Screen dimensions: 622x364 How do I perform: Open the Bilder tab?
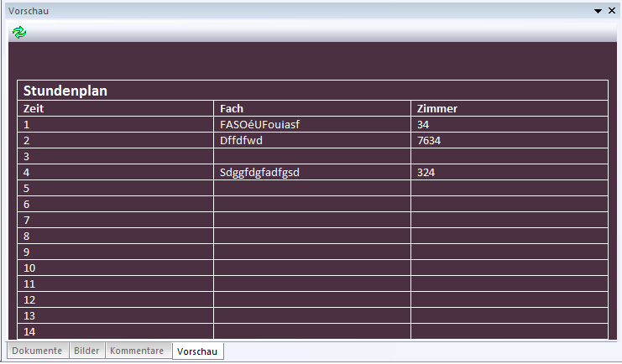pos(86,351)
